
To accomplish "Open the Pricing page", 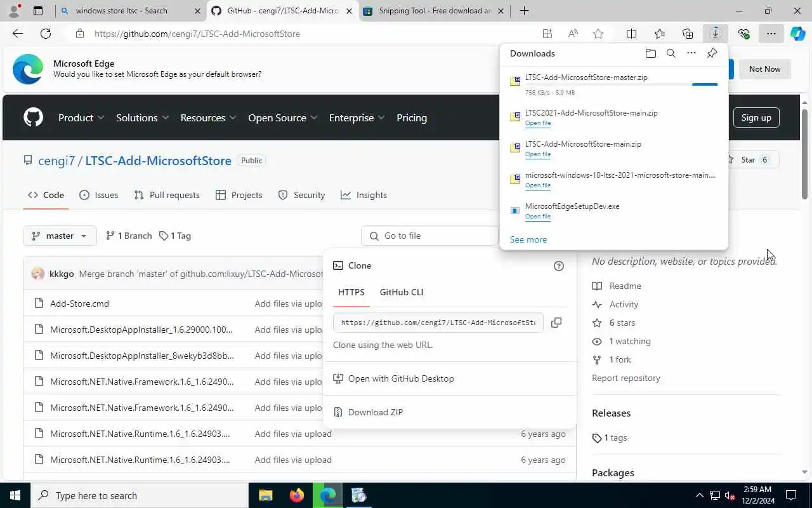I will [412, 117].
